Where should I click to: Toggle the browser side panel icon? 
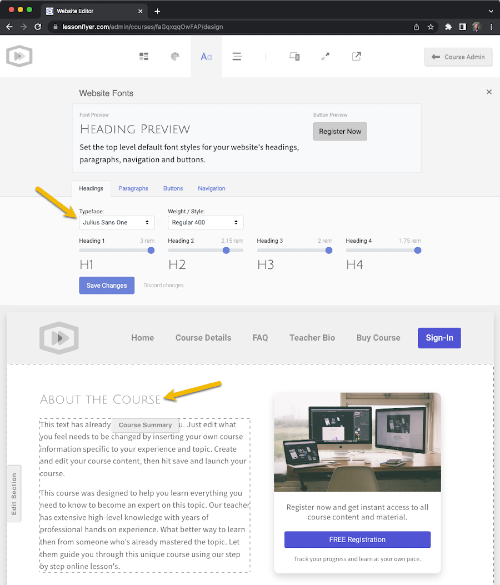point(462,27)
